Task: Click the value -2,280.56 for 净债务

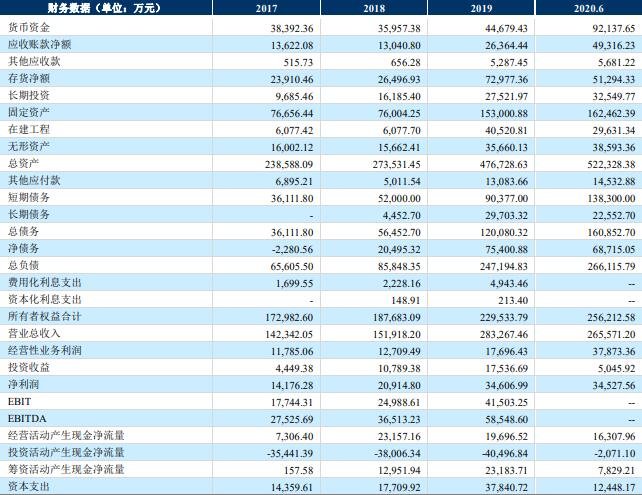Action: pos(292,249)
